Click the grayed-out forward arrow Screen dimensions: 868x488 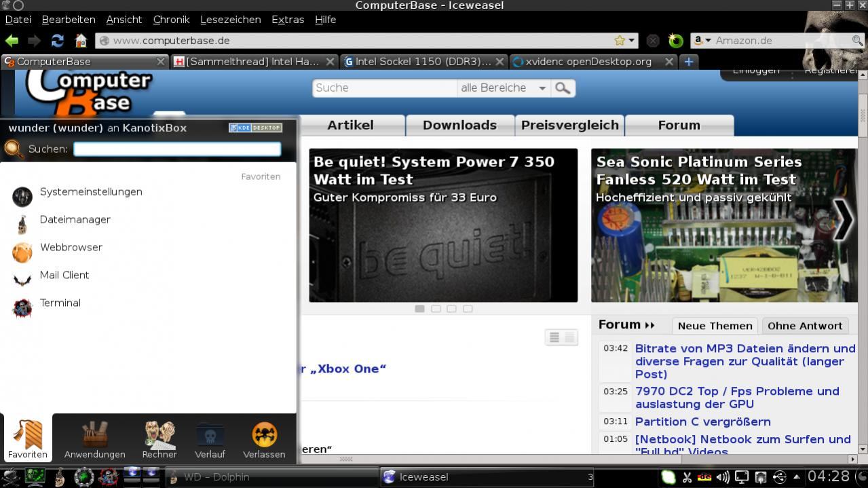(x=34, y=41)
